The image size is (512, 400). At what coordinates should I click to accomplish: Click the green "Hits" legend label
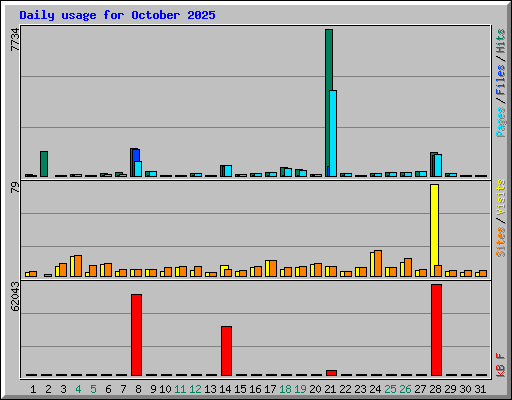pyautogui.click(x=500, y=41)
